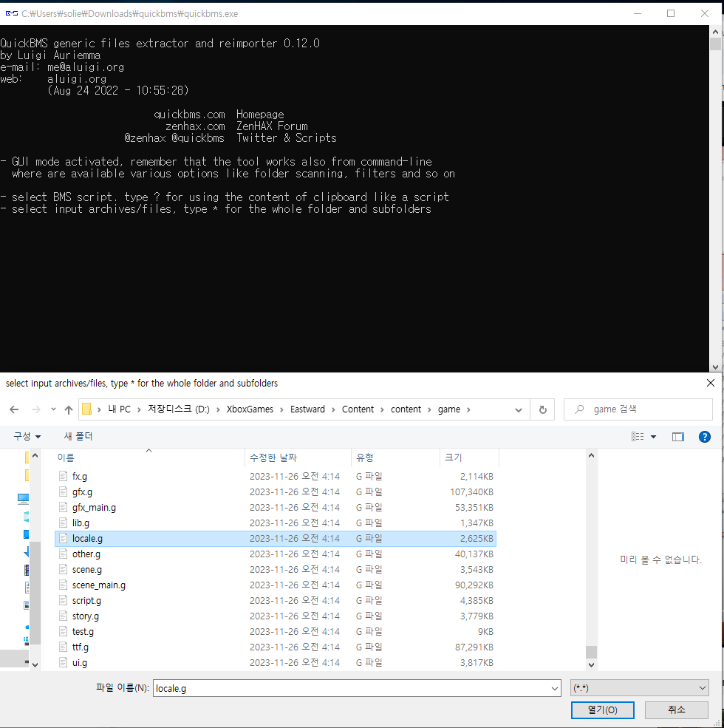Navigate to XboxGames breadcrumb

(x=250, y=409)
